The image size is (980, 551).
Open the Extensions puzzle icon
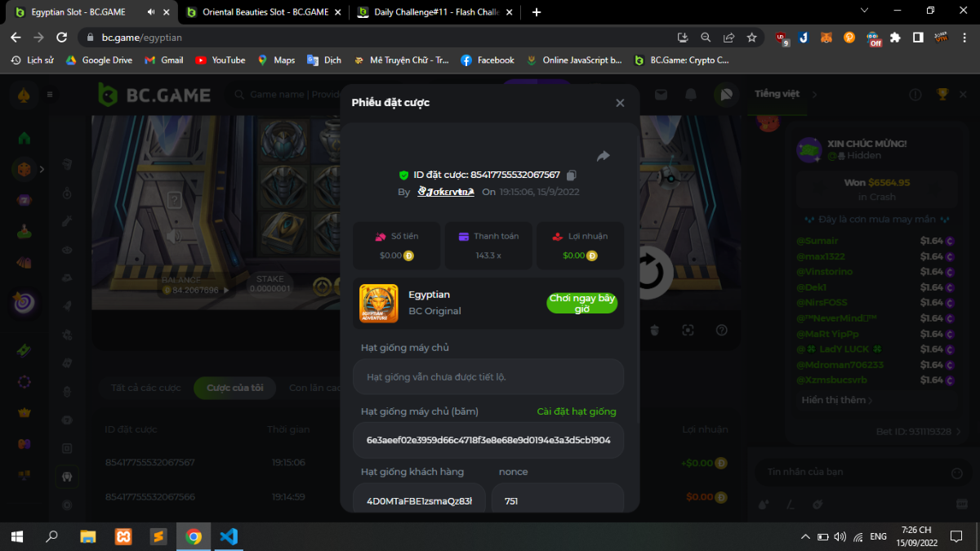896,38
